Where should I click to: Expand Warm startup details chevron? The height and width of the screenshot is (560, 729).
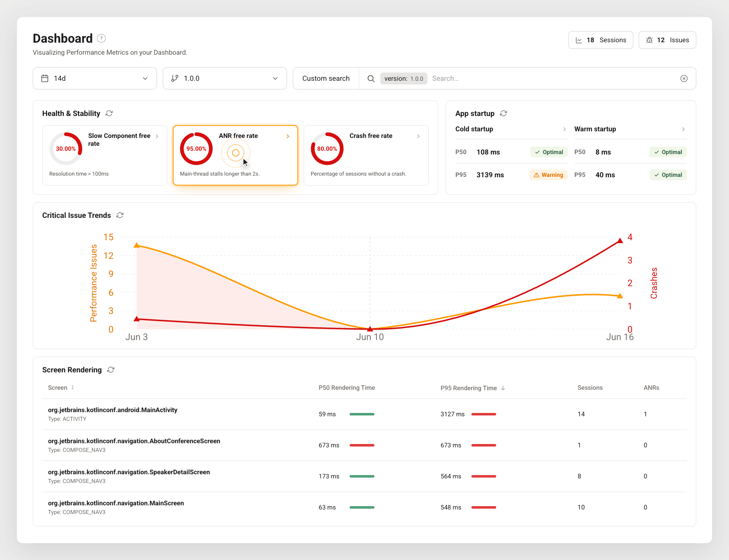(x=683, y=129)
